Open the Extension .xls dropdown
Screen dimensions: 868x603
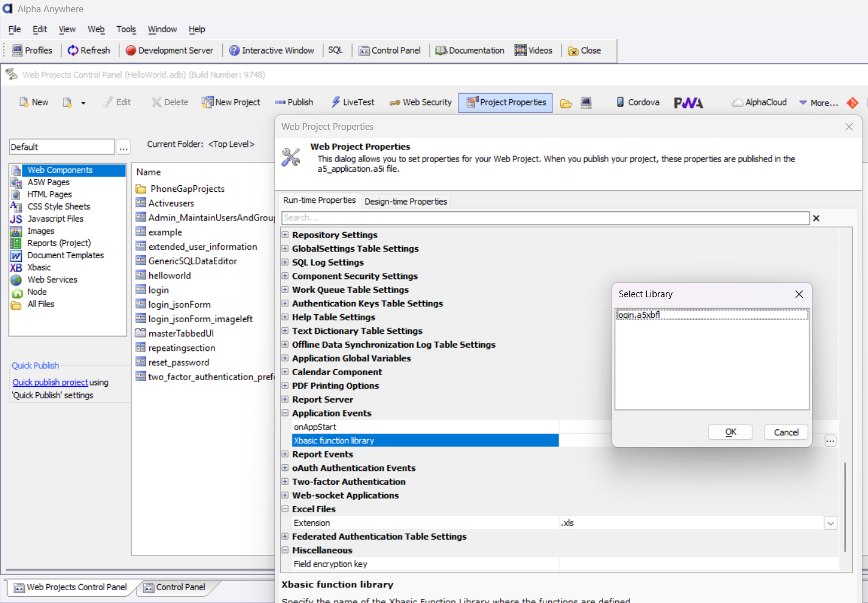coord(831,523)
